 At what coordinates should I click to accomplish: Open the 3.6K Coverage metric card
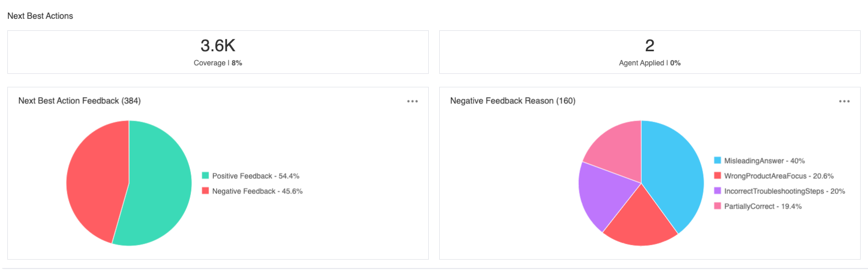tap(218, 52)
